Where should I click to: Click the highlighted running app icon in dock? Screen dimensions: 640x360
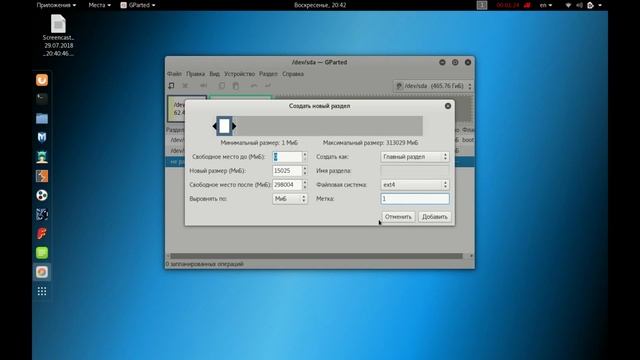coord(42,272)
